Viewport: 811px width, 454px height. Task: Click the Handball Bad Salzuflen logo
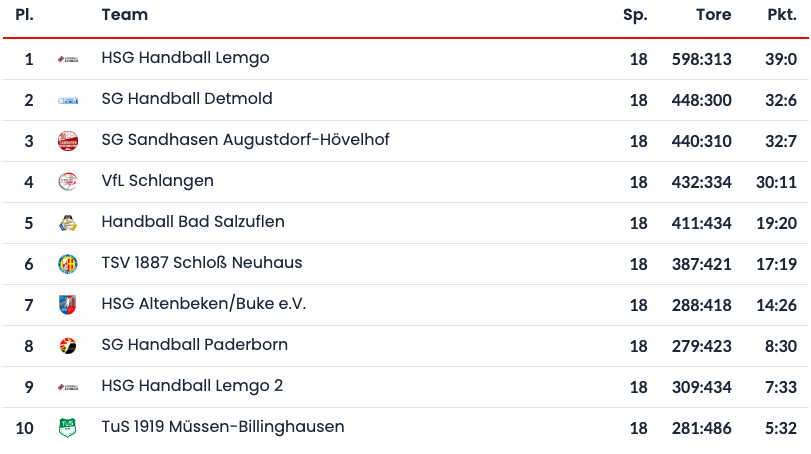click(x=68, y=223)
